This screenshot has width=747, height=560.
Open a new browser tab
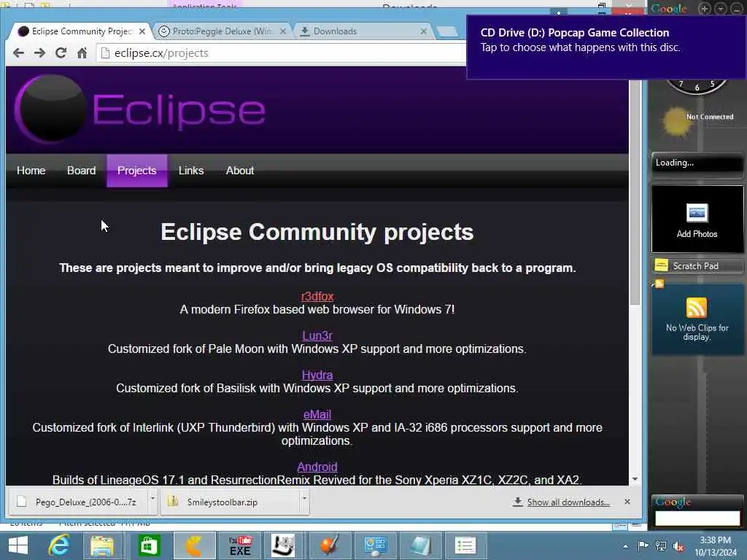447,31
